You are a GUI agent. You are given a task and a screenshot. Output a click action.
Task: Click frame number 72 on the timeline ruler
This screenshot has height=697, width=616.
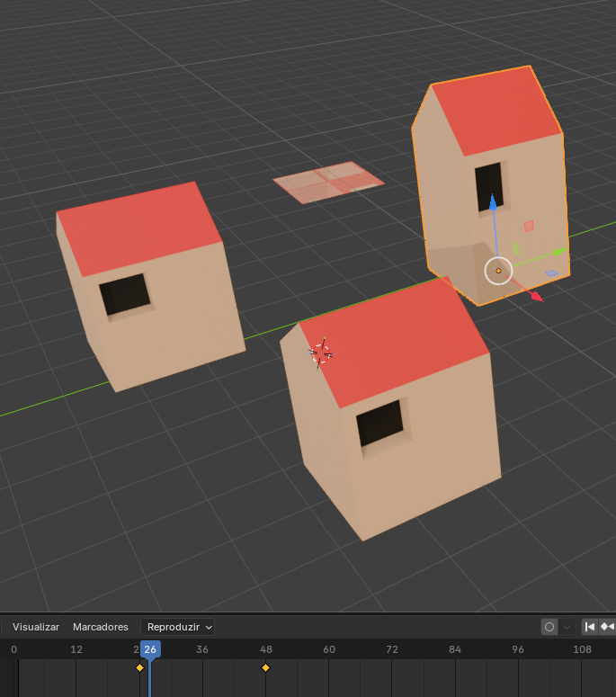pyautogui.click(x=392, y=649)
